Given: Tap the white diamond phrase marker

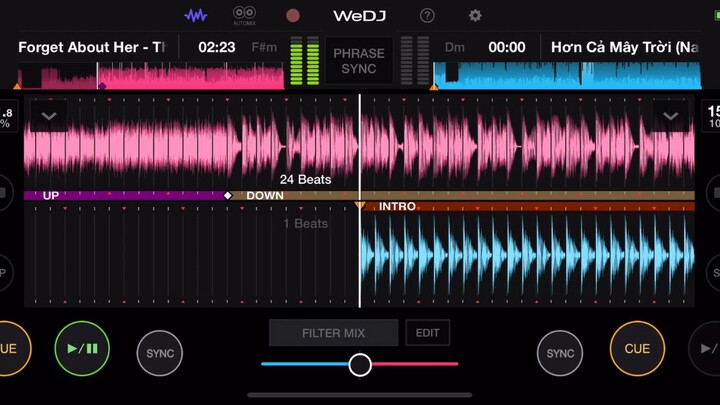Looking at the screenshot, I should click(x=228, y=196).
